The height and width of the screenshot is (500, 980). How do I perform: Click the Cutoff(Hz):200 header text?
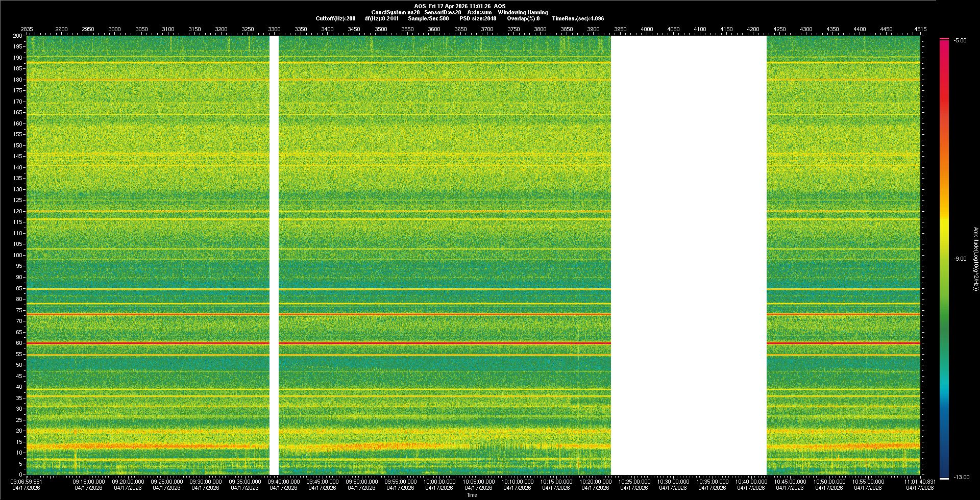[x=335, y=18]
